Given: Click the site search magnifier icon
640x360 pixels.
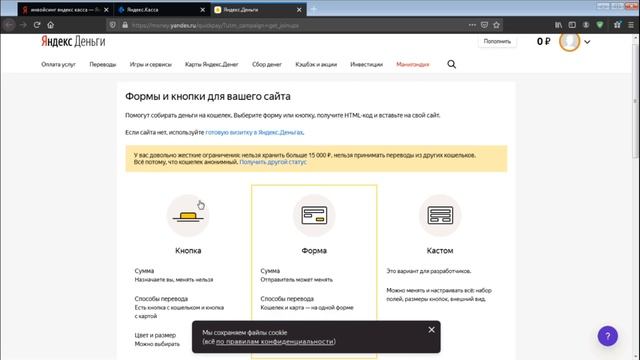Looking at the screenshot, I should pos(451,64).
